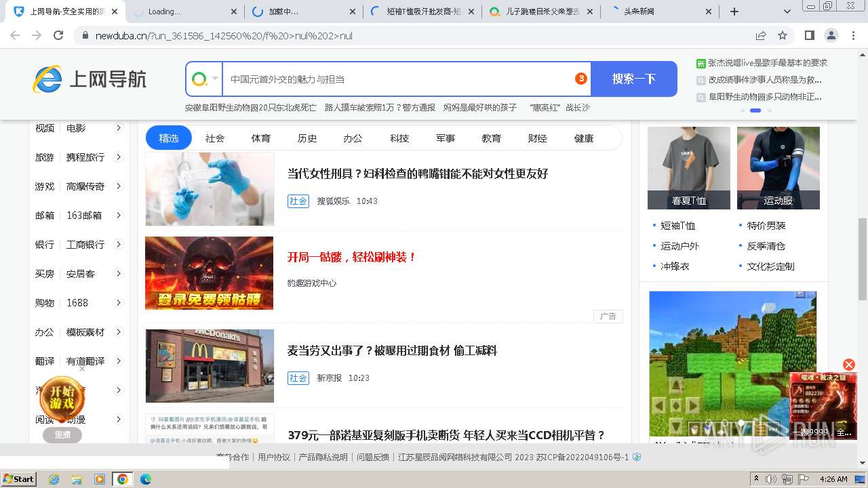Select the 精选 news tab
This screenshot has width=868, height=488.
point(169,138)
